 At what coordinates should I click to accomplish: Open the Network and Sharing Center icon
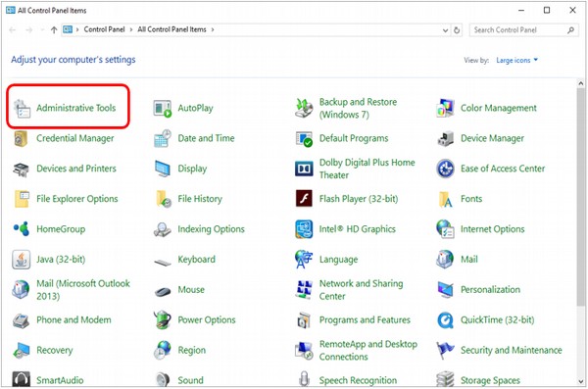[304, 290]
